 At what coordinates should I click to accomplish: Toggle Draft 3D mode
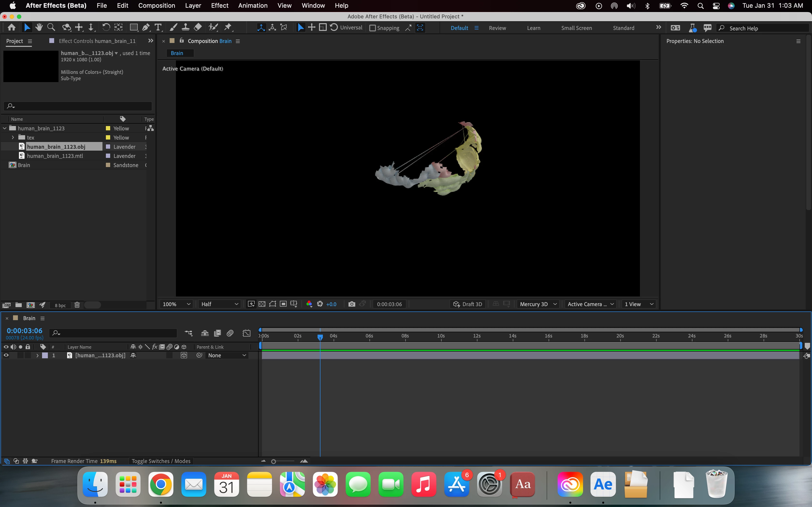click(467, 304)
